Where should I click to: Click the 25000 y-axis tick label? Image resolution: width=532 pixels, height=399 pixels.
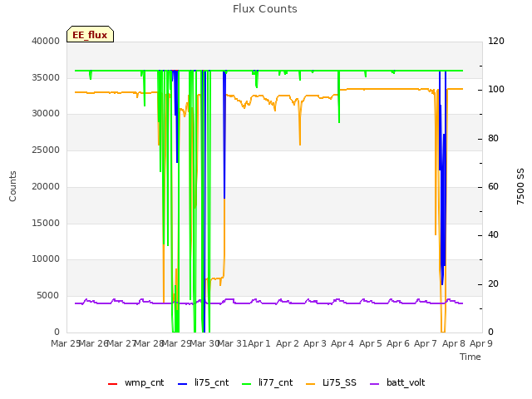click(x=46, y=150)
